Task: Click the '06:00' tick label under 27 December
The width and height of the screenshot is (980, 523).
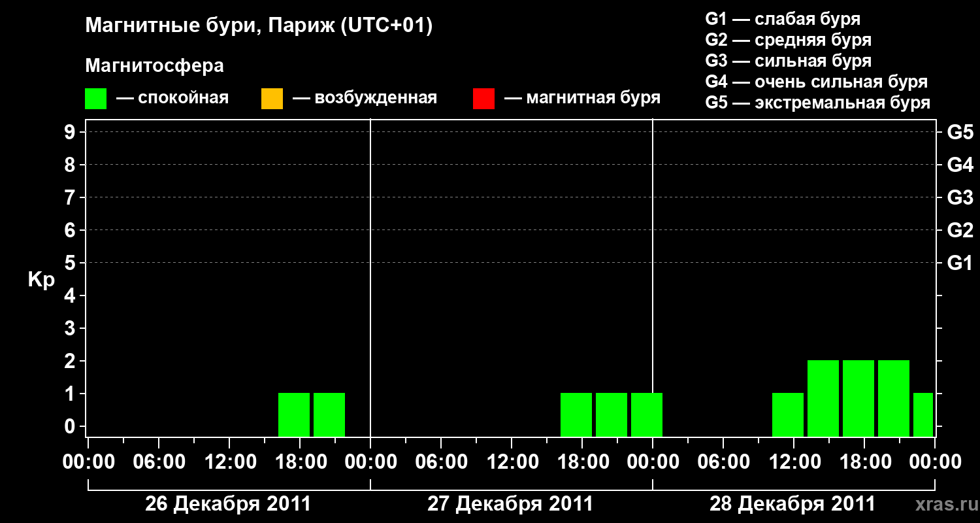Action: [x=442, y=462]
